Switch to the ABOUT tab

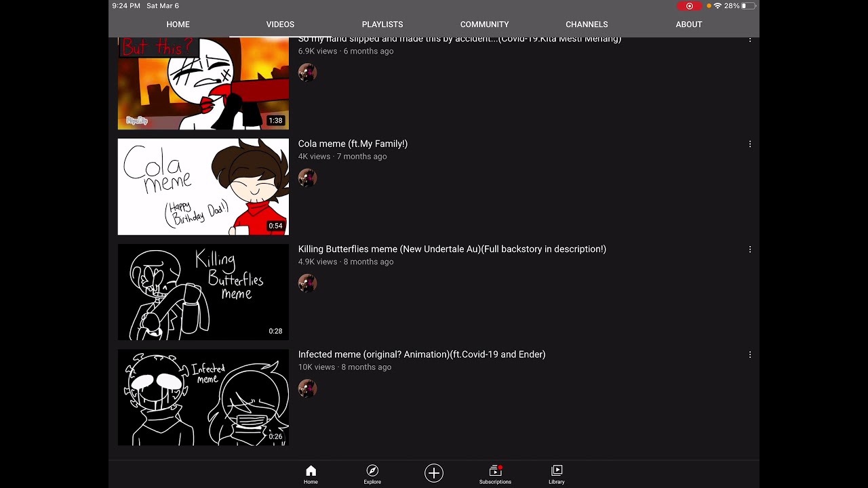(x=689, y=24)
